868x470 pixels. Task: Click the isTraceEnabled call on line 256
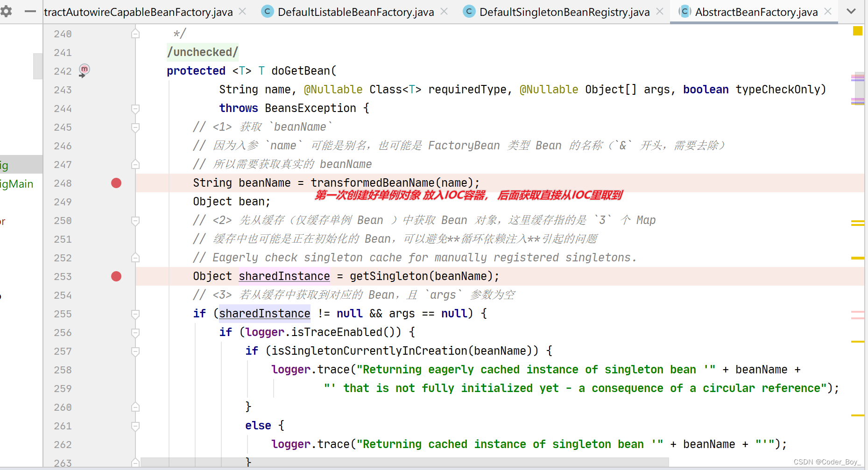[337, 332]
